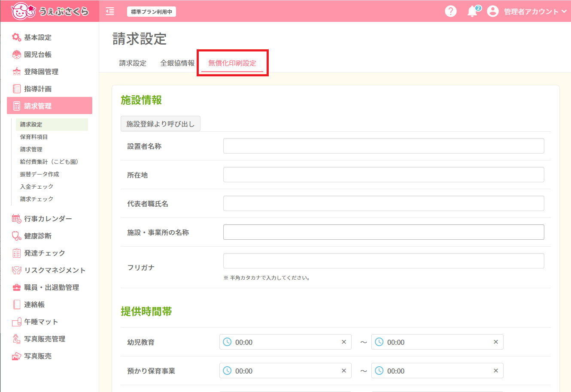This screenshot has width=571, height=392.
Task: Click the 施設登録より呼び出し button
Action: pyautogui.click(x=161, y=124)
